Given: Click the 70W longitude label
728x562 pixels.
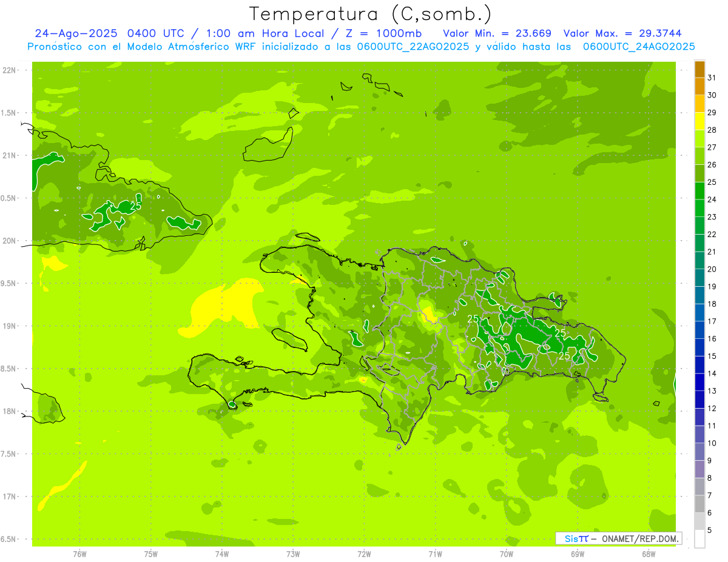Looking at the screenshot, I should [x=507, y=554].
